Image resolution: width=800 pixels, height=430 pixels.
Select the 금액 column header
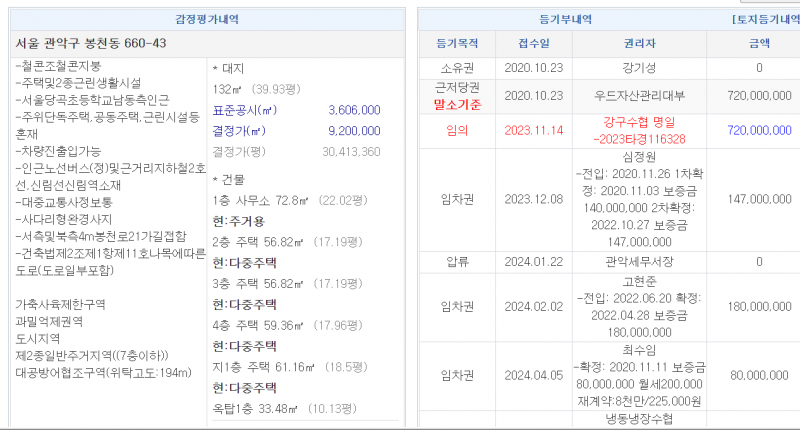click(758, 44)
